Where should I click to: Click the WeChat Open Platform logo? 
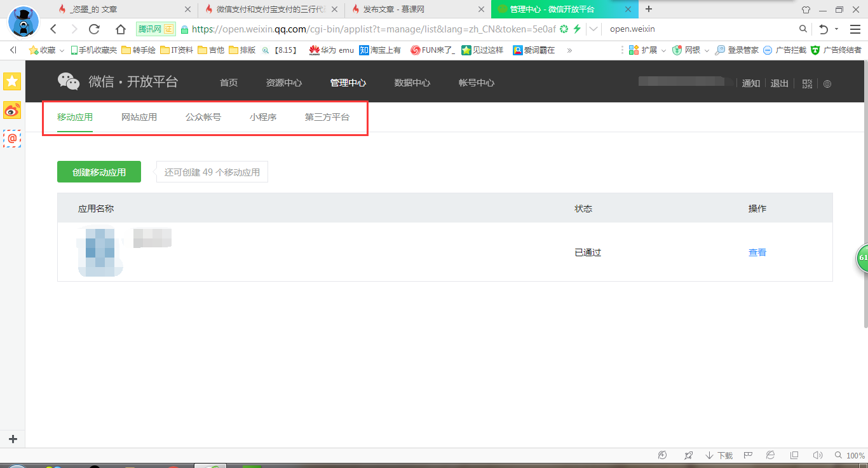118,81
